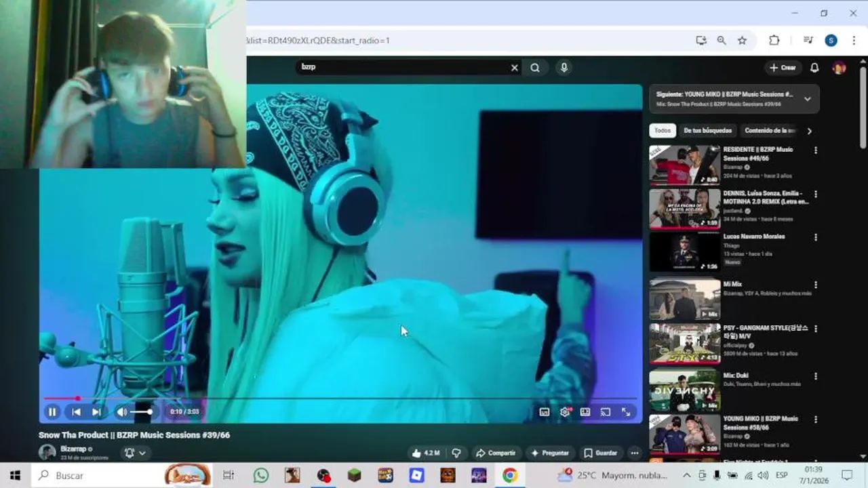868x488 pixels.
Task: Select the Todos filter chip
Action: (x=663, y=131)
